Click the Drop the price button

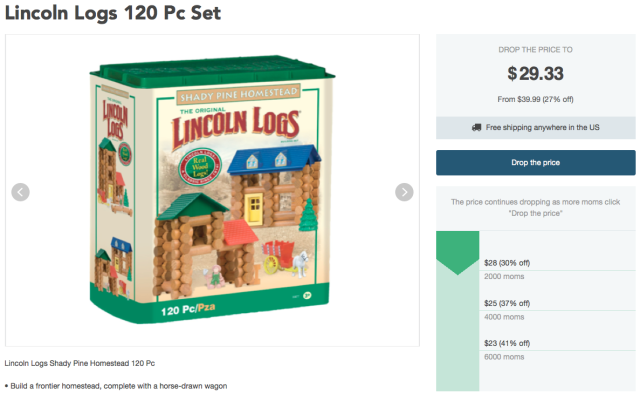[x=536, y=162]
